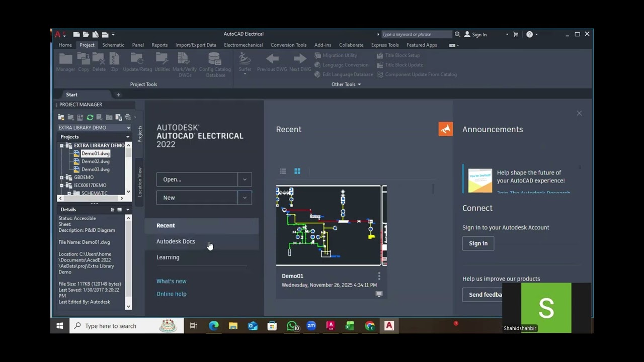
Task: Open File Explorer from the taskbar
Action: click(233, 326)
